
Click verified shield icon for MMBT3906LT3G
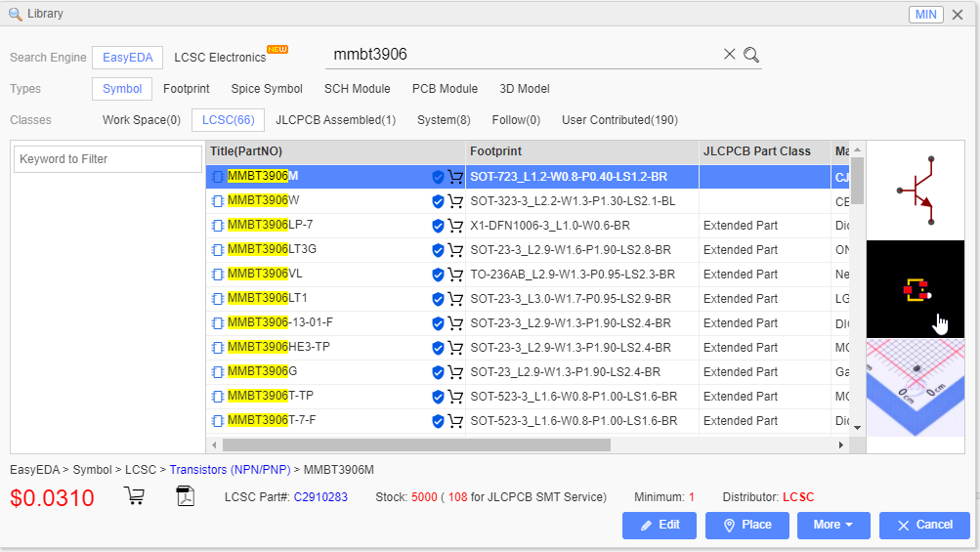438,250
